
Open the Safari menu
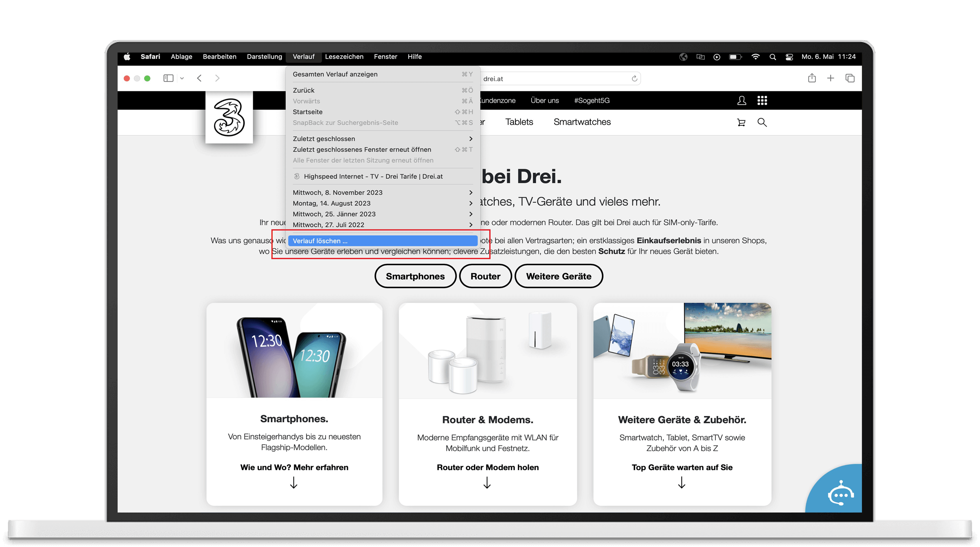click(150, 57)
